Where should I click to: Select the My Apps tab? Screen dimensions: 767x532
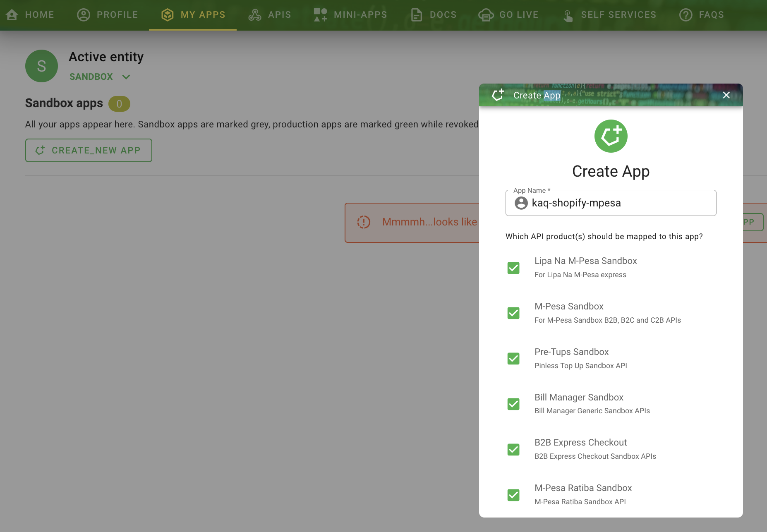[193, 15]
